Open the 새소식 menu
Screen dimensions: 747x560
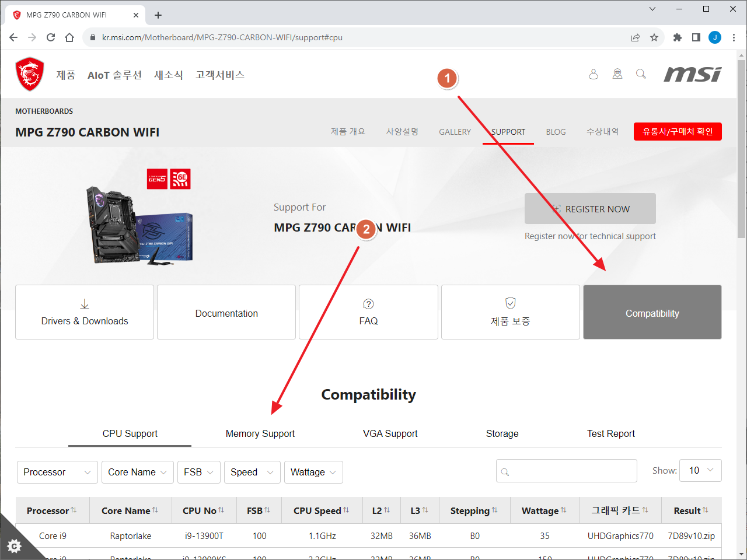(x=169, y=75)
